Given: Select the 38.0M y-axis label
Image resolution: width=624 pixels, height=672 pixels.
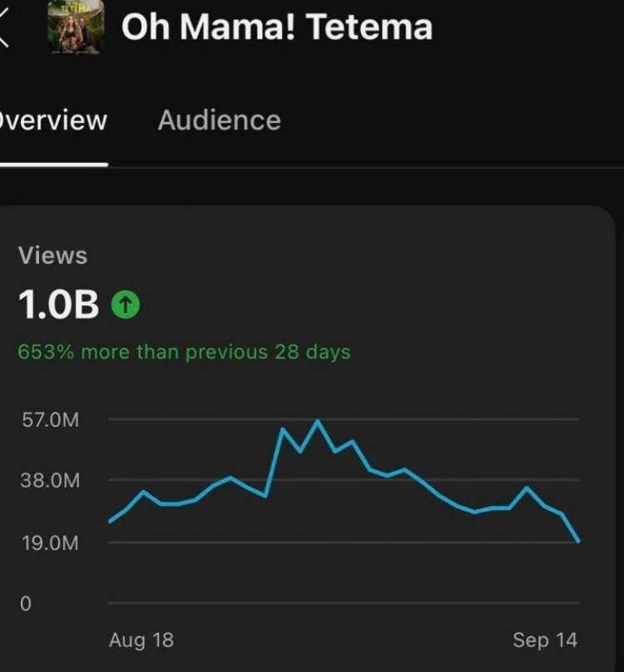Looking at the screenshot, I should click(52, 481).
